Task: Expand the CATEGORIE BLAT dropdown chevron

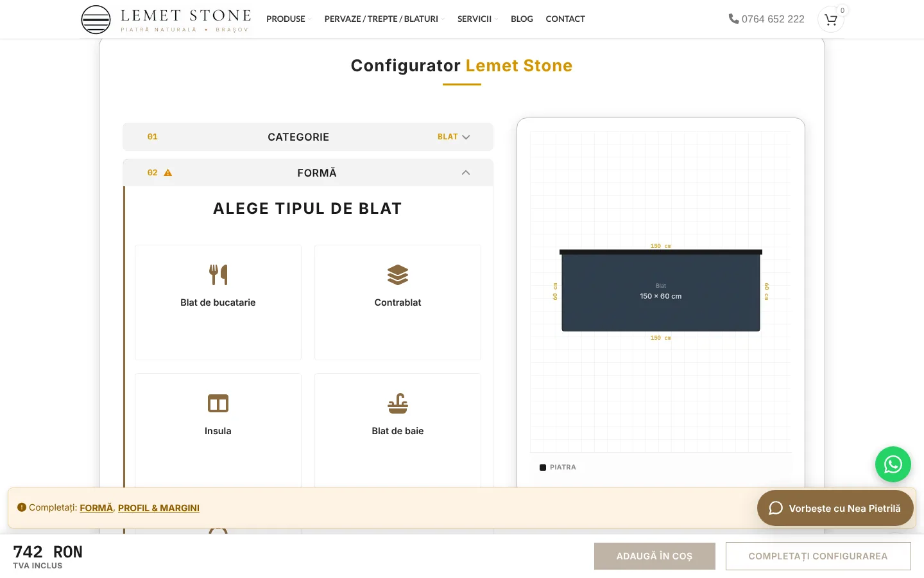Action: 466,137
